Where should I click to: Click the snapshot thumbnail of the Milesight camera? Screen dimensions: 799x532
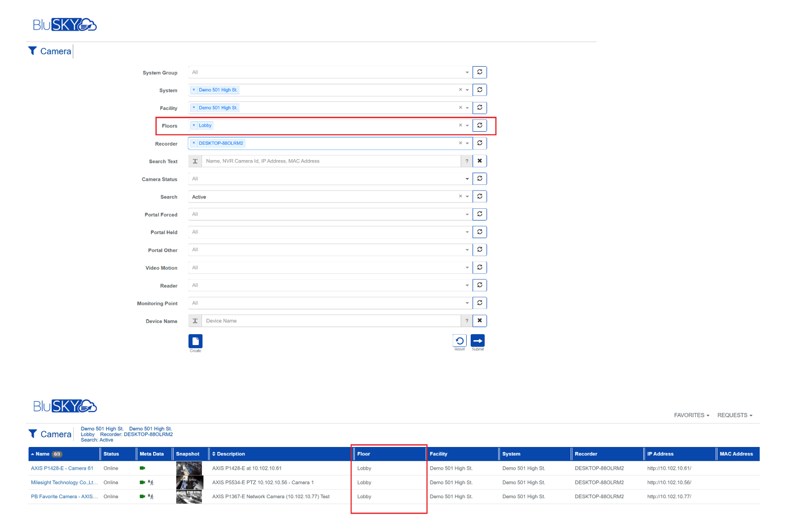coord(189,482)
